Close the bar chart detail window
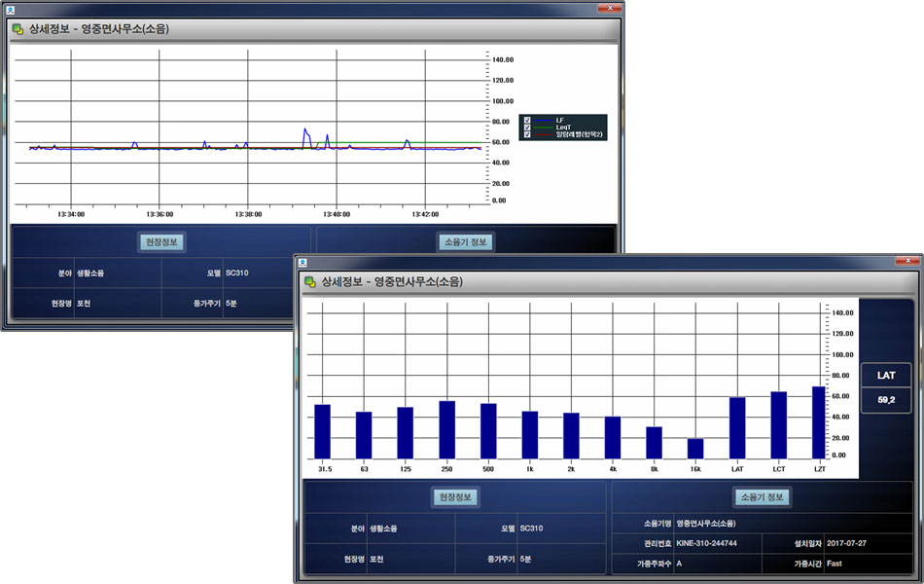 pos(907,261)
